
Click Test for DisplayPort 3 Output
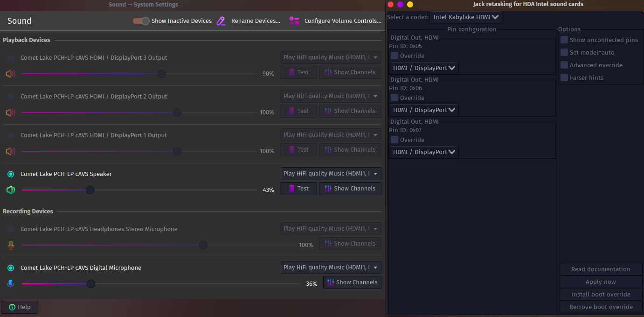point(298,72)
